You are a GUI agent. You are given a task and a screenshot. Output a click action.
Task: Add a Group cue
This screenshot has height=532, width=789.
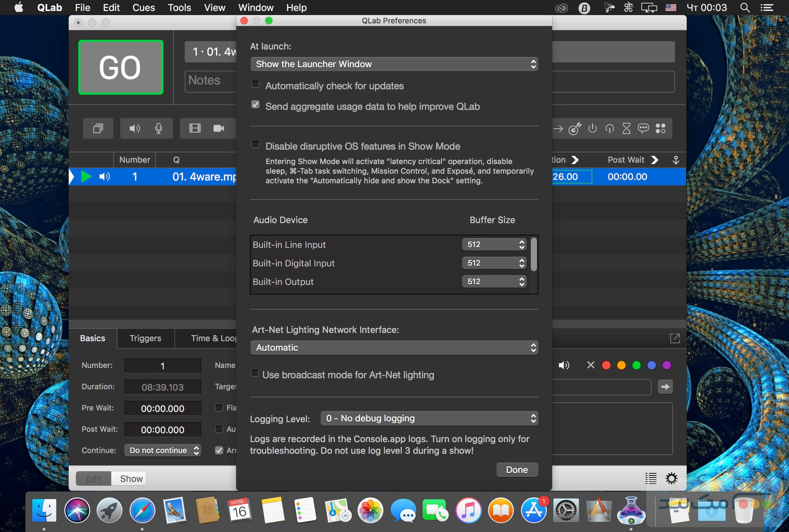(98, 128)
